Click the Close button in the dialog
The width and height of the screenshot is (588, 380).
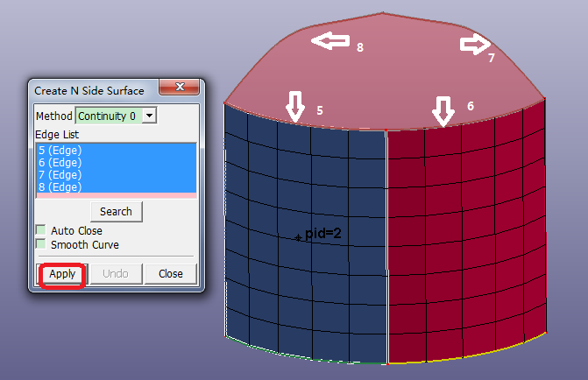170,274
